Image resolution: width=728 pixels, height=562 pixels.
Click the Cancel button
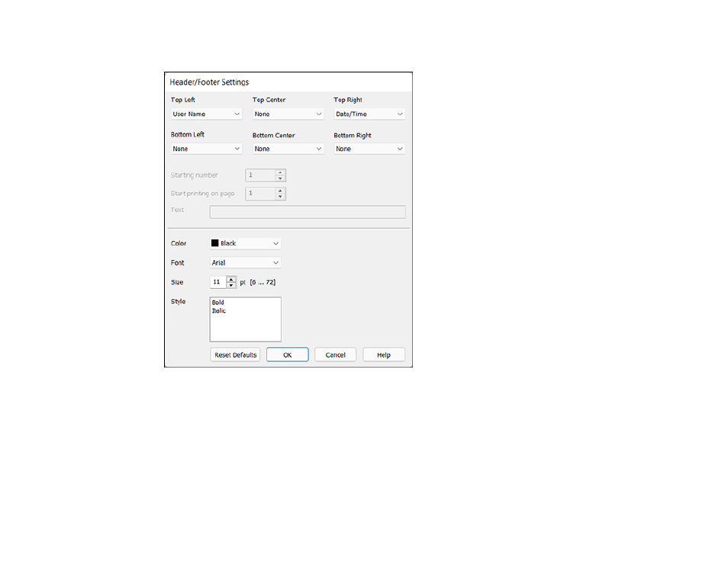335,355
